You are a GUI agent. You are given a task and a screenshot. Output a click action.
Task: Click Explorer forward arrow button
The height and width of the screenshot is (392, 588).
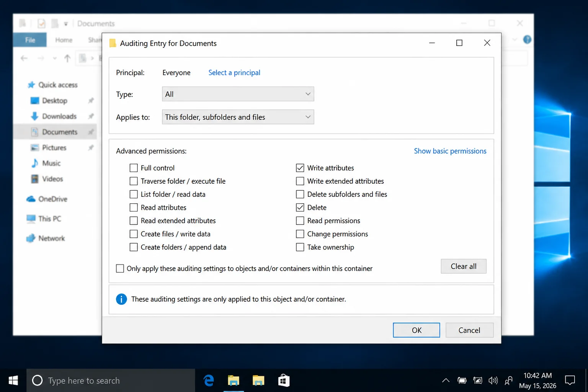coord(41,58)
